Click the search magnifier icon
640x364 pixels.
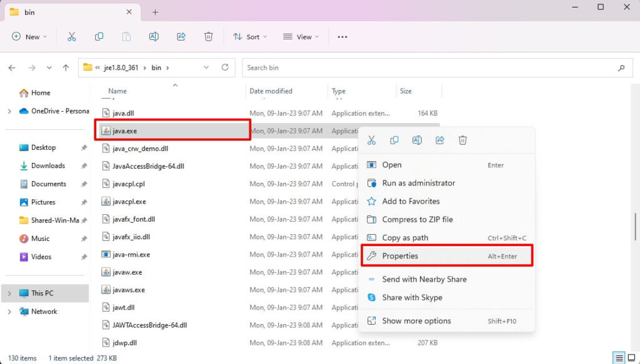pos(621,68)
